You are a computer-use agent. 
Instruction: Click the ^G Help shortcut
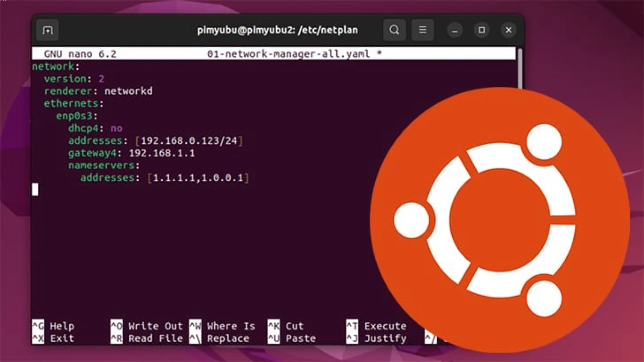click(53, 326)
